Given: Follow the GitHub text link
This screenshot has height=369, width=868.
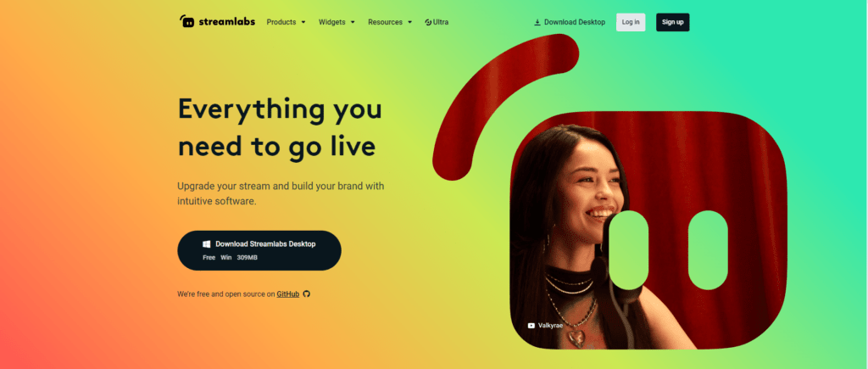Looking at the screenshot, I should coord(288,294).
